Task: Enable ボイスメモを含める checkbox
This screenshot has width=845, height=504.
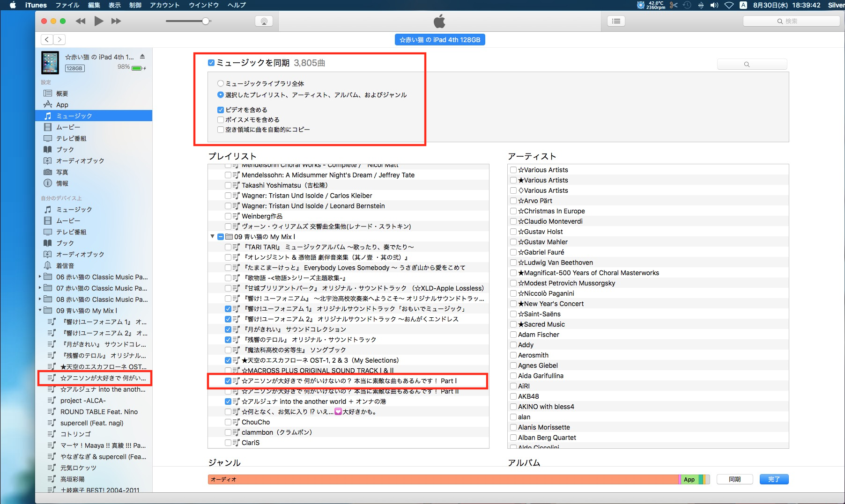Action: pos(220,120)
